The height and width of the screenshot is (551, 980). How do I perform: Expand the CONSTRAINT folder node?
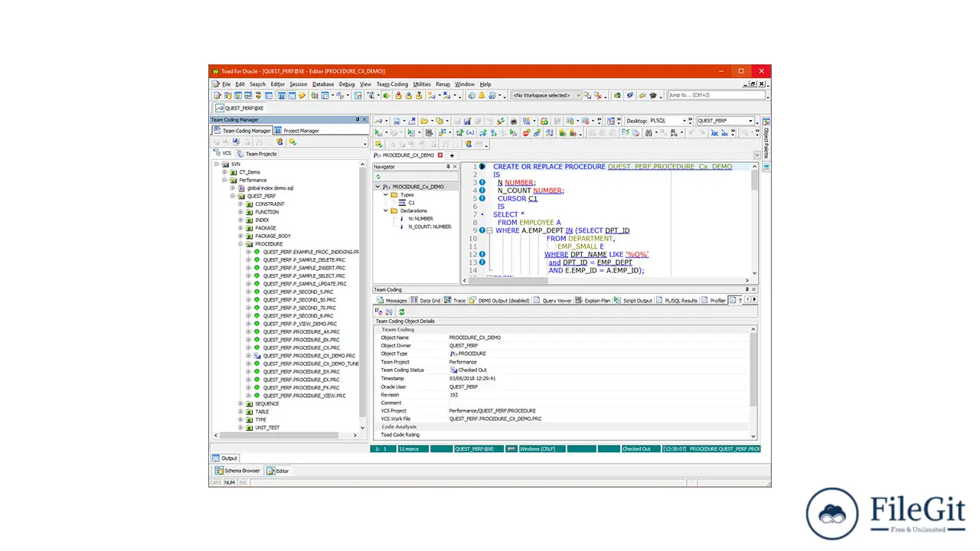(240, 204)
